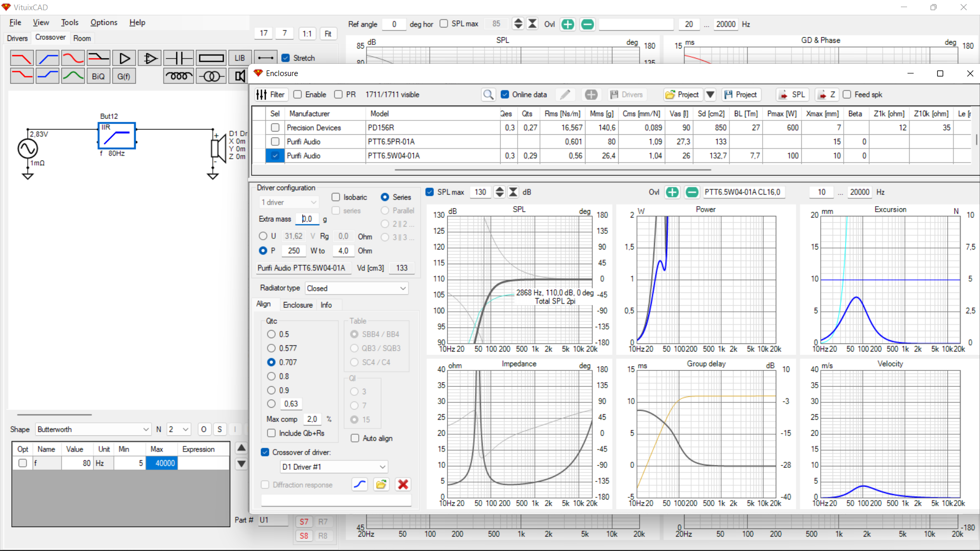Switch to the Enclosure sub-tab

[298, 305]
